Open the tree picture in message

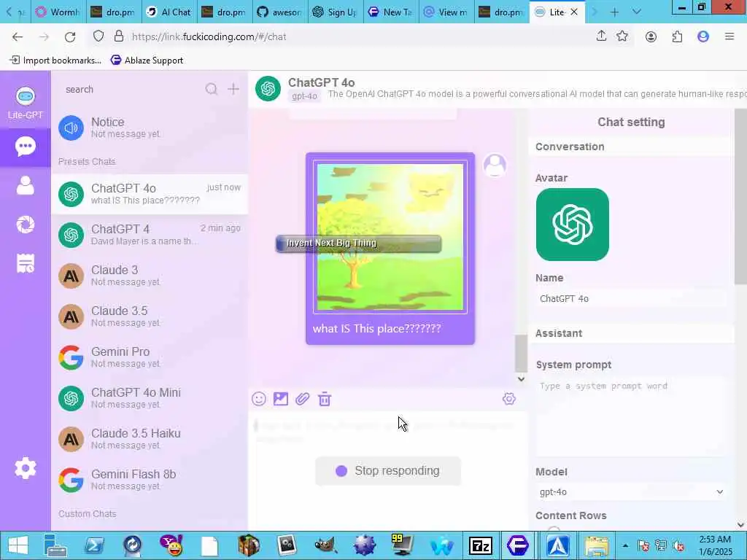390,237
